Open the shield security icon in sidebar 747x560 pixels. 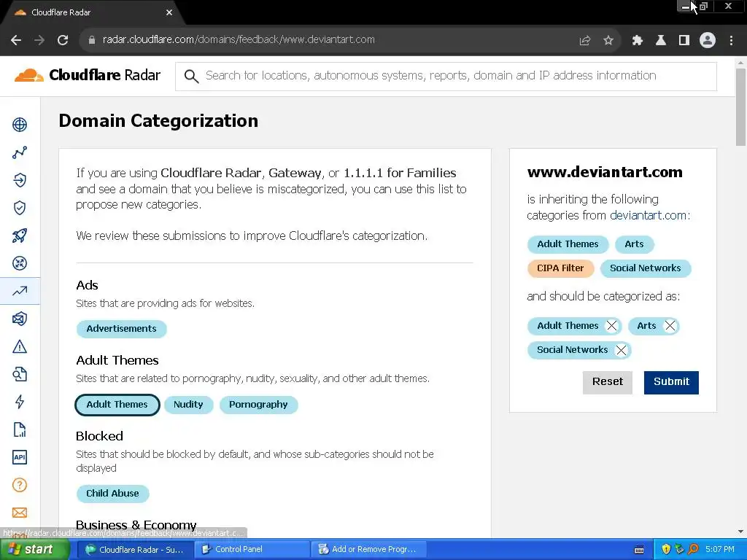pos(20,208)
